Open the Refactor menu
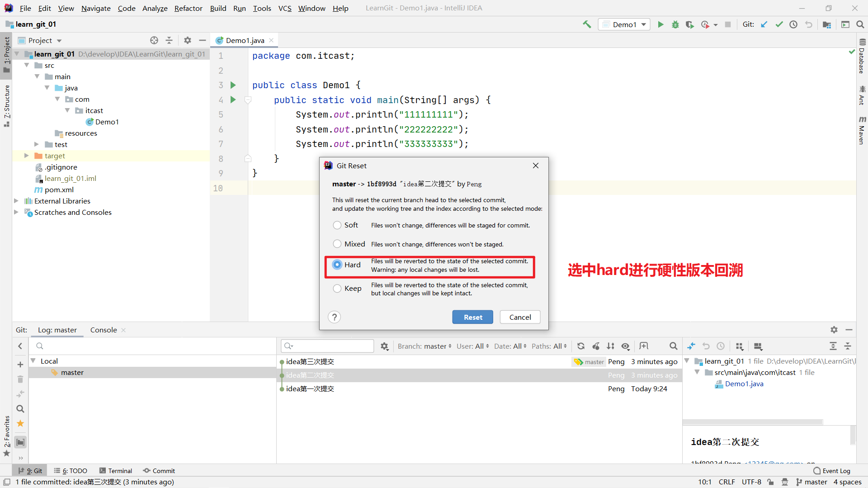The height and width of the screenshot is (488, 868). tap(188, 8)
